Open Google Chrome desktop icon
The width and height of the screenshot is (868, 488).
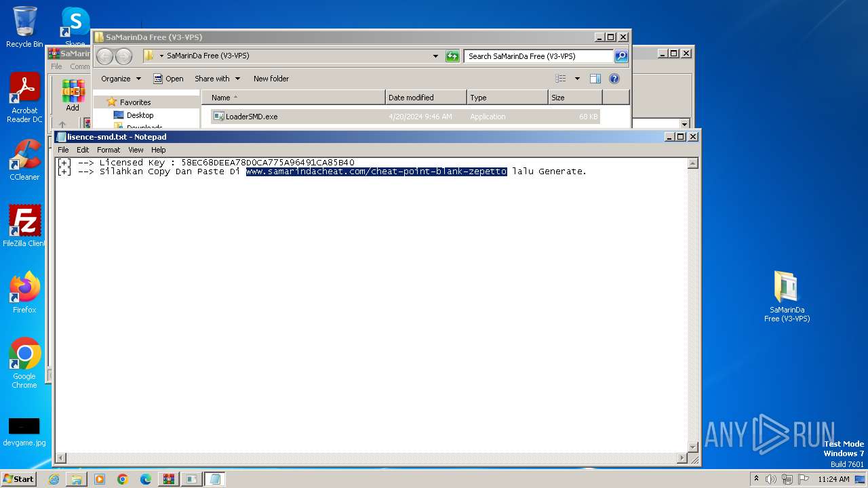point(24,363)
